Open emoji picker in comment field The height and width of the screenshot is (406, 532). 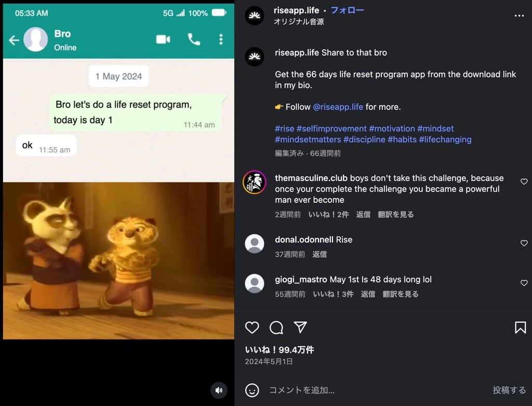coord(252,390)
